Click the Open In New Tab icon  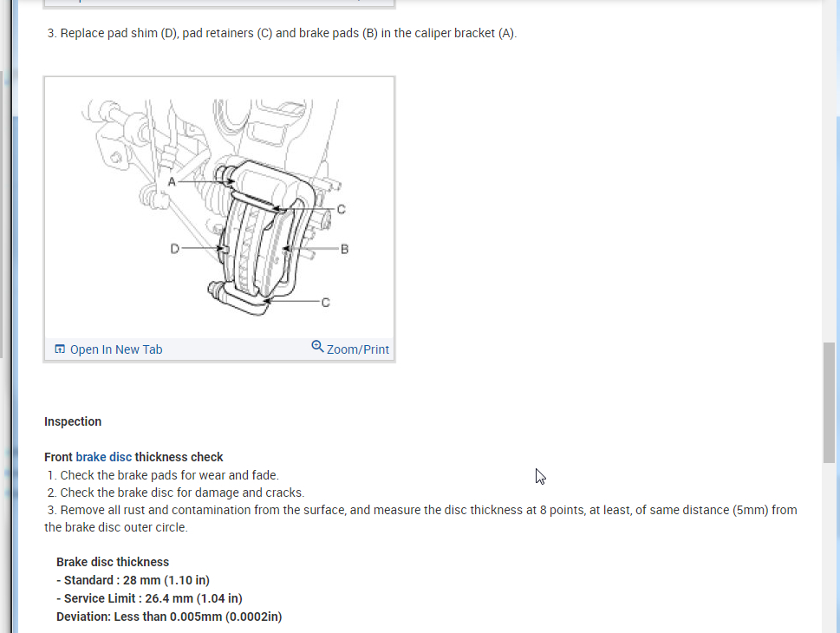pos(60,349)
